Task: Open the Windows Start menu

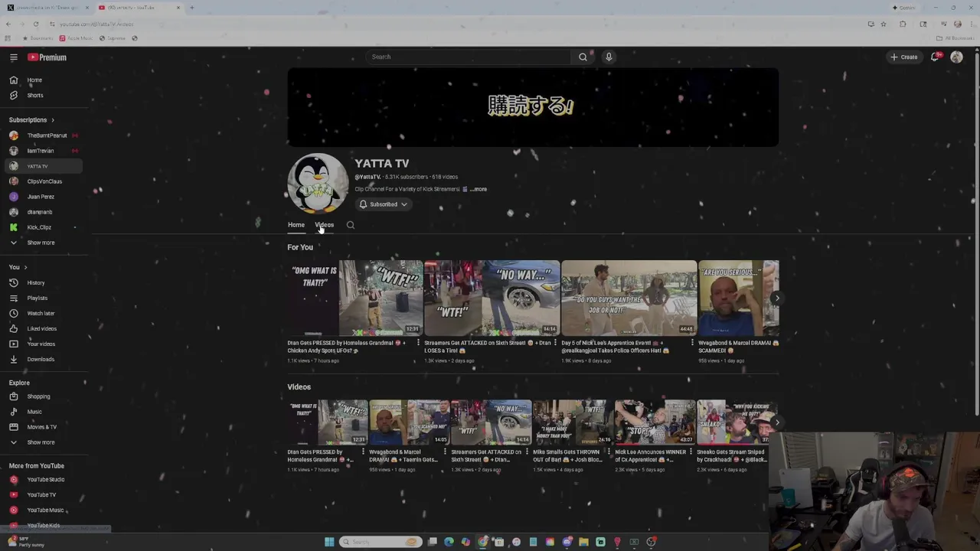Action: click(329, 542)
